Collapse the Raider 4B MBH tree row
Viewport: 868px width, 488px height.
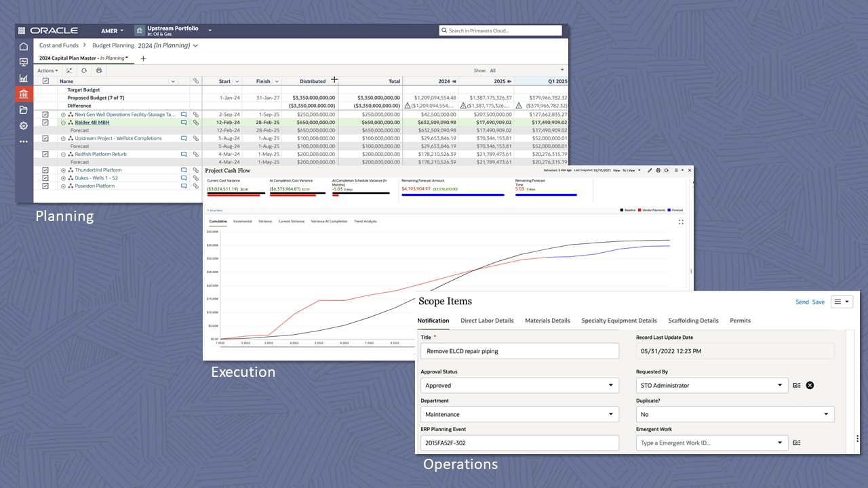pyautogui.click(x=62, y=123)
